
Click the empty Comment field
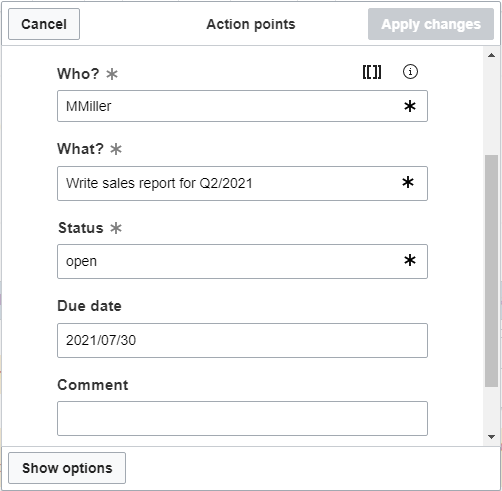[242, 418]
